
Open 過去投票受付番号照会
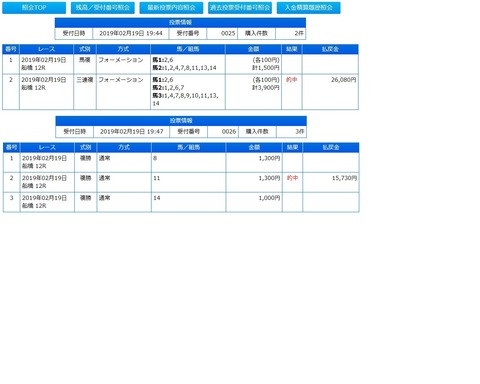tap(240, 8)
